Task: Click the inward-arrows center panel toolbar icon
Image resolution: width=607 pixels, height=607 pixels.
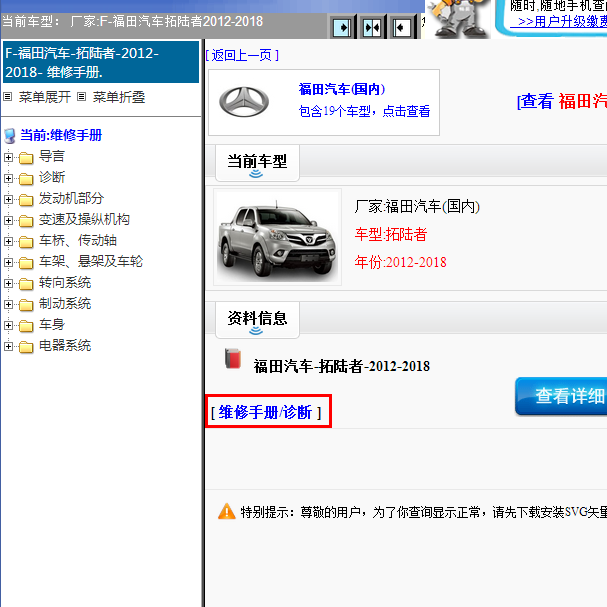Action: coord(372,27)
